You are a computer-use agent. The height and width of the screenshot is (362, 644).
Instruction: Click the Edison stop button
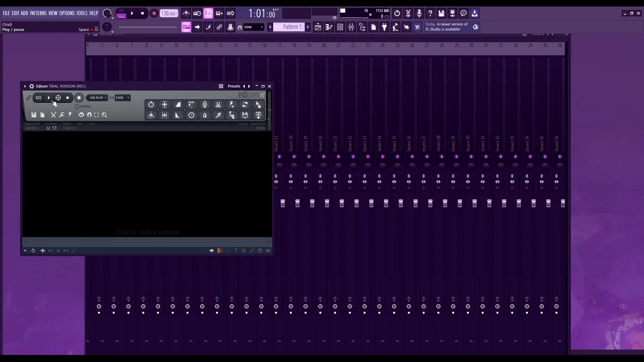(67, 98)
